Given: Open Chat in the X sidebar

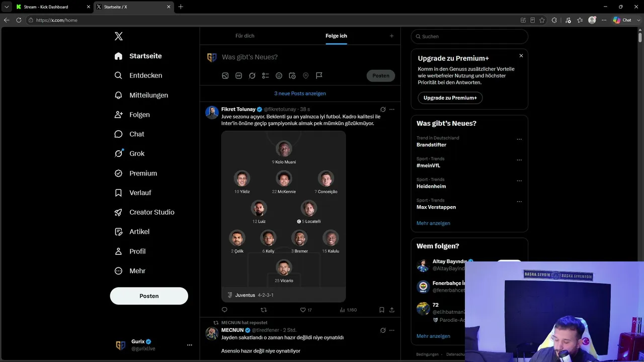Looking at the screenshot, I should tap(129, 134).
